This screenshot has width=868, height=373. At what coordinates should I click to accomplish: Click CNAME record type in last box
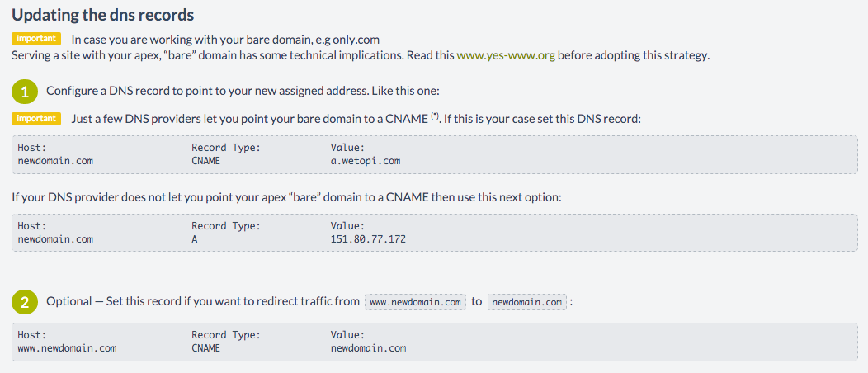[206, 348]
